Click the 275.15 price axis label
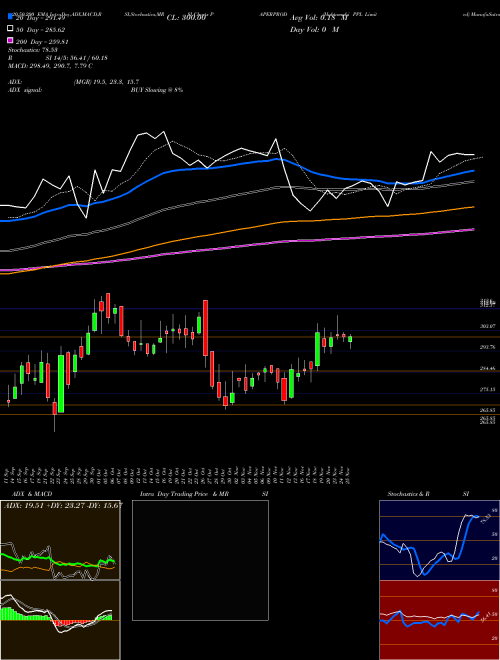The height and width of the screenshot is (660, 500). [488, 390]
